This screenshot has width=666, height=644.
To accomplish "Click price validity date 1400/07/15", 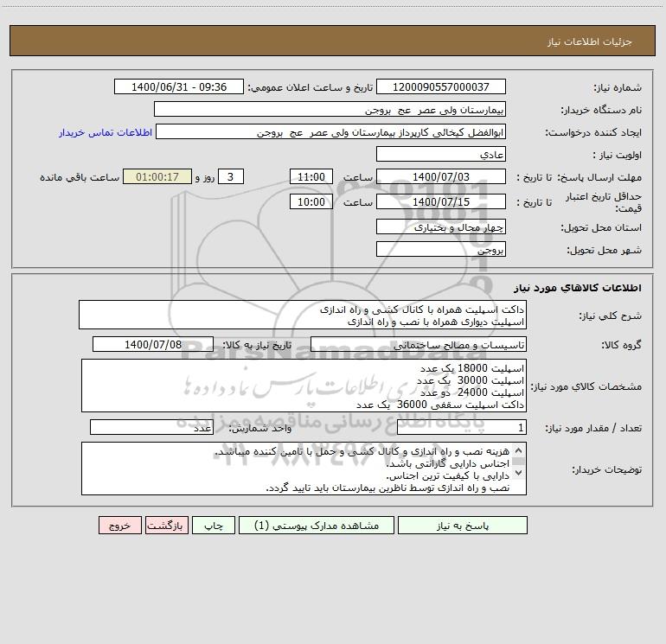I will click(x=441, y=201).
